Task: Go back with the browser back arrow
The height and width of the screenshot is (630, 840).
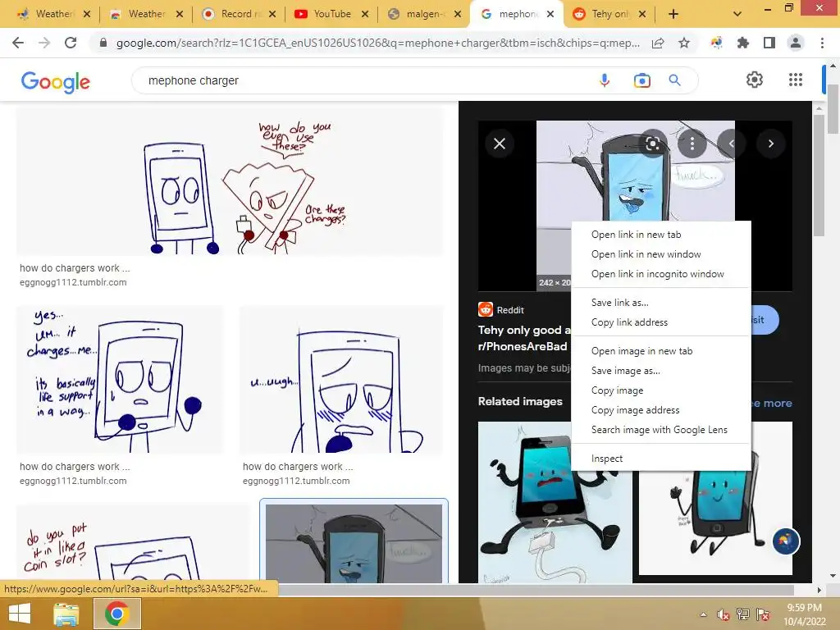Action: (18, 43)
